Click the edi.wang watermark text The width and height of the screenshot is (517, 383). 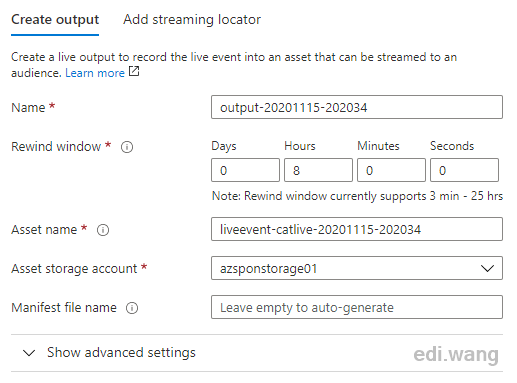click(x=456, y=354)
